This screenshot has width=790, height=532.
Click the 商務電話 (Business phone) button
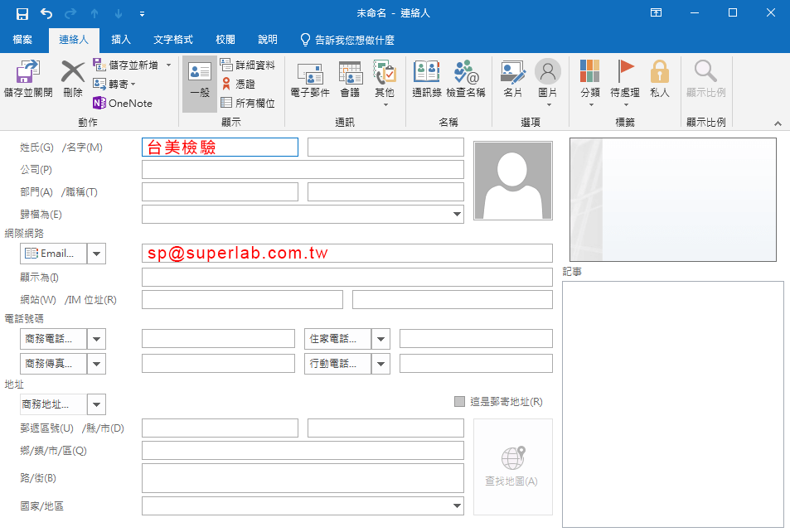[x=52, y=339]
